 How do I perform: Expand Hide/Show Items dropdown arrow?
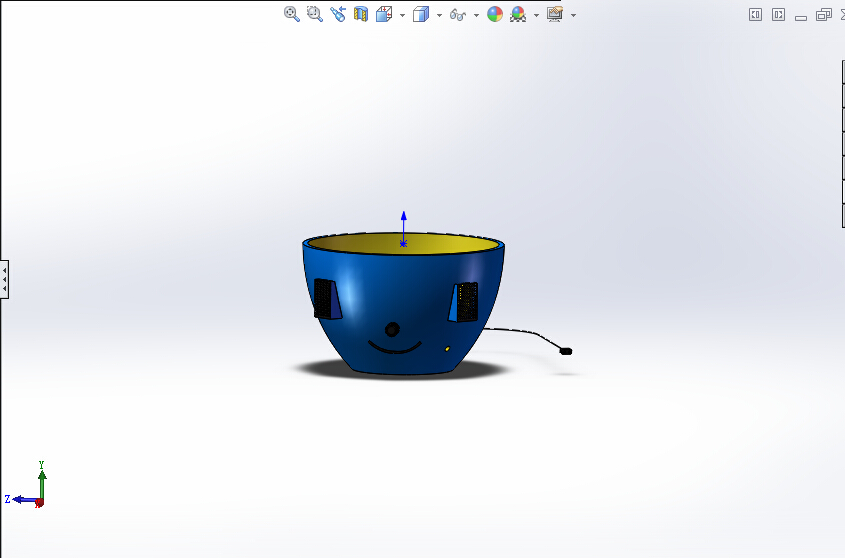click(476, 15)
